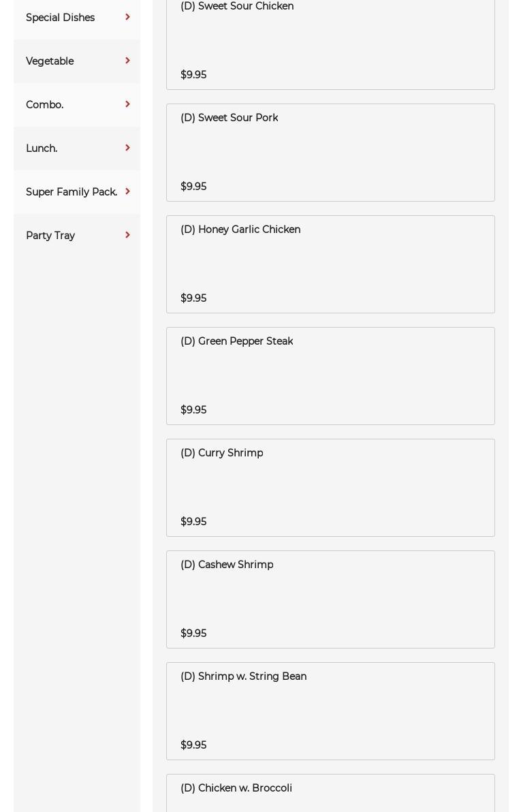The width and height of the screenshot is (521, 812).
Task: Go to the Combo. category
Action: pyautogui.click(x=45, y=105)
